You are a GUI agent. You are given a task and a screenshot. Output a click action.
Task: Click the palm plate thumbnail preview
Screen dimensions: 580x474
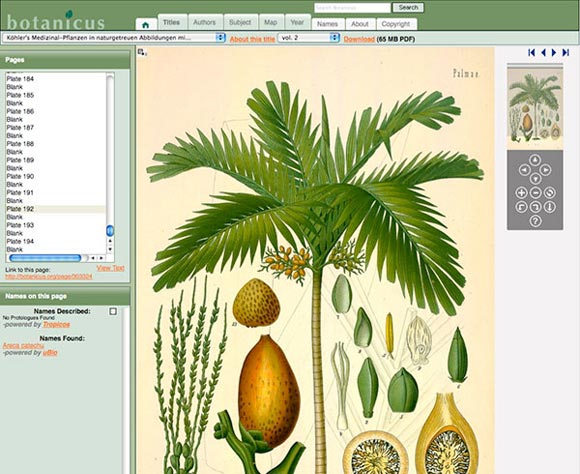[x=535, y=107]
